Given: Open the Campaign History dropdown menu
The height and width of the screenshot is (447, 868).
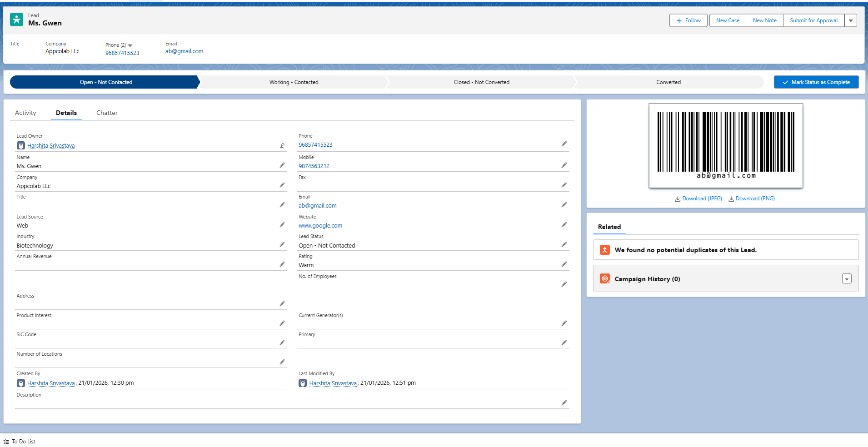Looking at the screenshot, I should tap(846, 279).
